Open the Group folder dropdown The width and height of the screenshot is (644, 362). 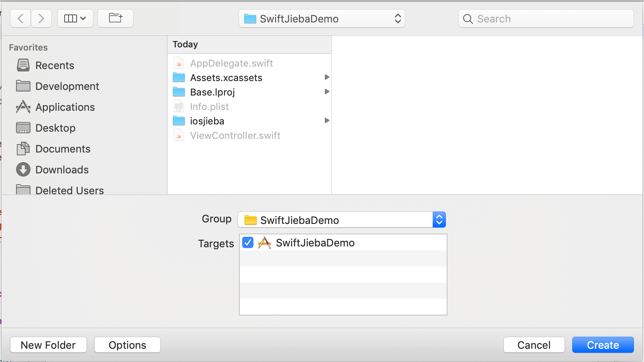coord(439,220)
